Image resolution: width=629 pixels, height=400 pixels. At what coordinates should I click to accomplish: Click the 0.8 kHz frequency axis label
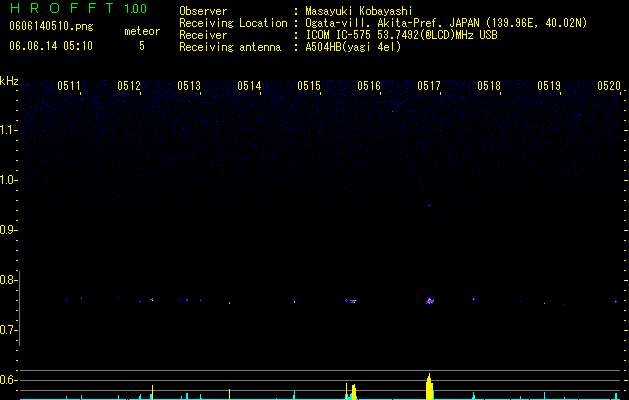click(x=8, y=280)
